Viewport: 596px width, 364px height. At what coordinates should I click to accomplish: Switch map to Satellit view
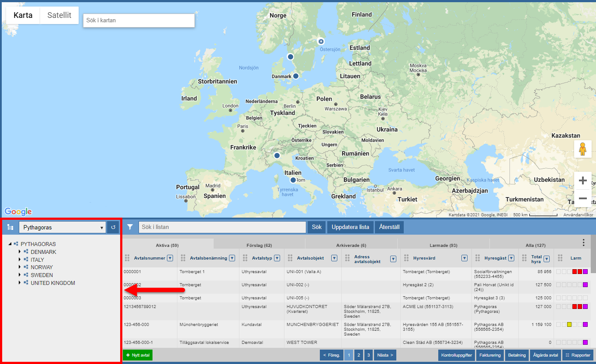click(59, 15)
